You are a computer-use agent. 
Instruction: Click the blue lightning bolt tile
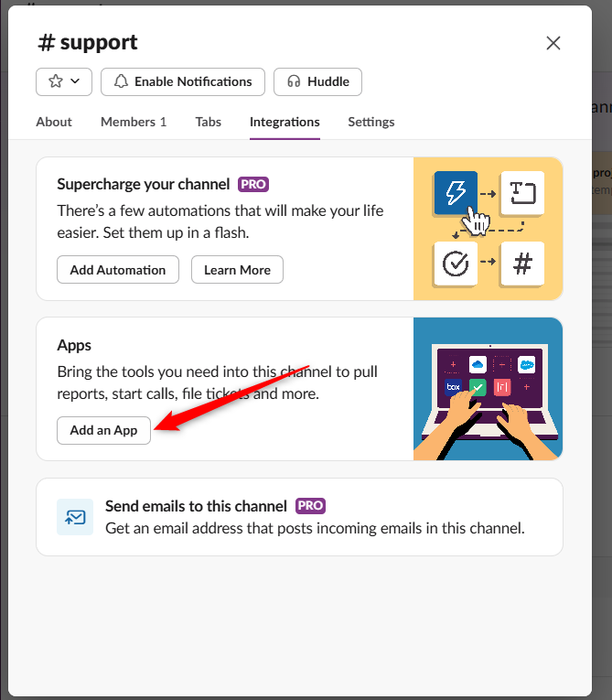(x=455, y=193)
